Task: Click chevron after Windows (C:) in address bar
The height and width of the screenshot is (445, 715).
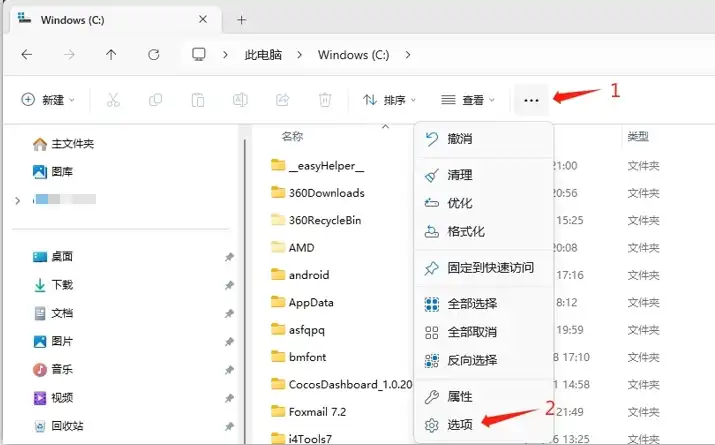Action: [408, 55]
